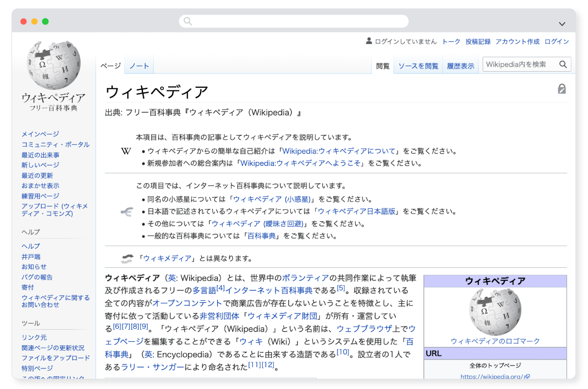This screenshot has width=588, height=389.
Task: Switch to the ノート tab
Action: tap(139, 66)
